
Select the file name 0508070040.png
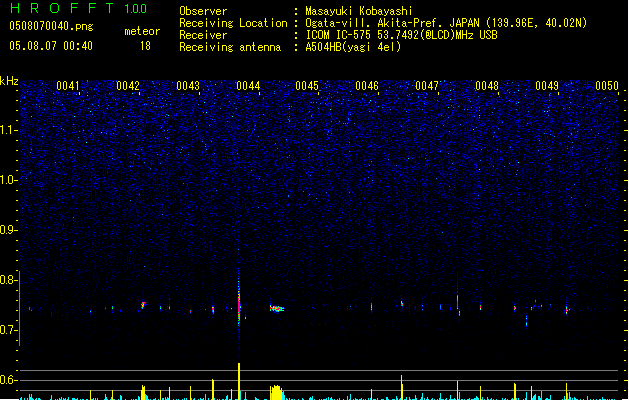51,26
